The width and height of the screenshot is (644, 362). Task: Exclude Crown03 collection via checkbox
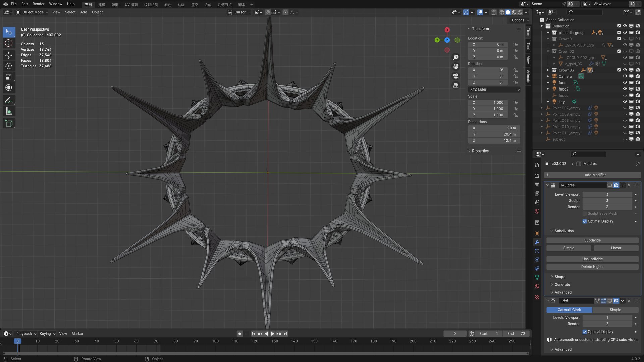[619, 70]
